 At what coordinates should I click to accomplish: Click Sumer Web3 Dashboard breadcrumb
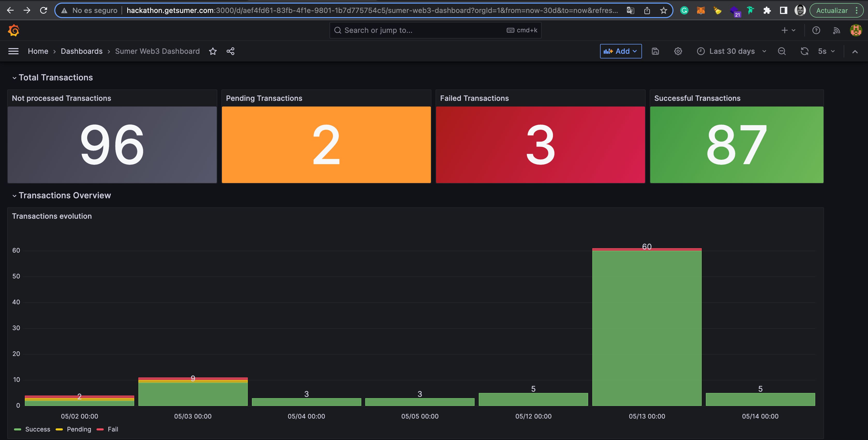tap(157, 51)
